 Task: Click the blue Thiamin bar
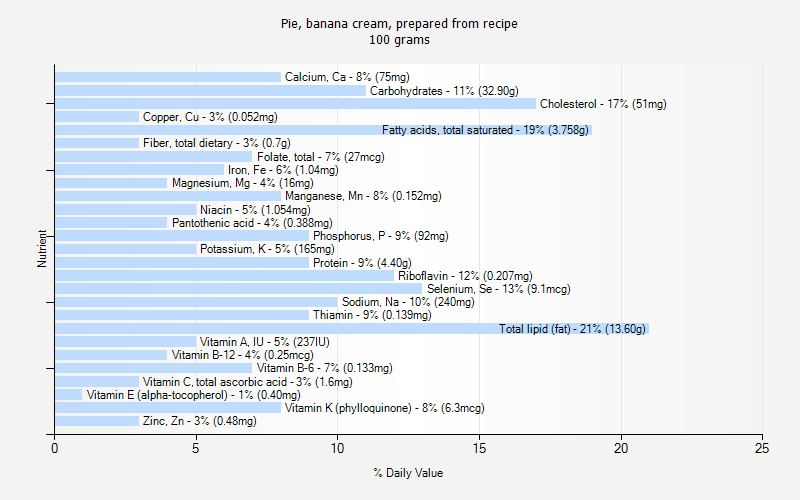pos(182,315)
